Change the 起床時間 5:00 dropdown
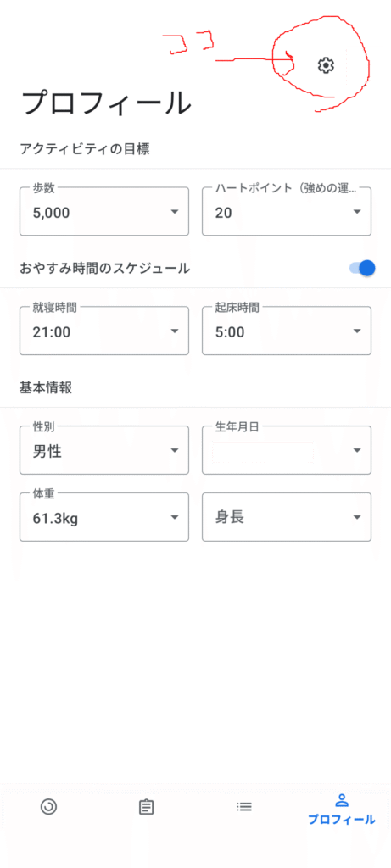Viewport: 391px width, 868px height. [287, 331]
